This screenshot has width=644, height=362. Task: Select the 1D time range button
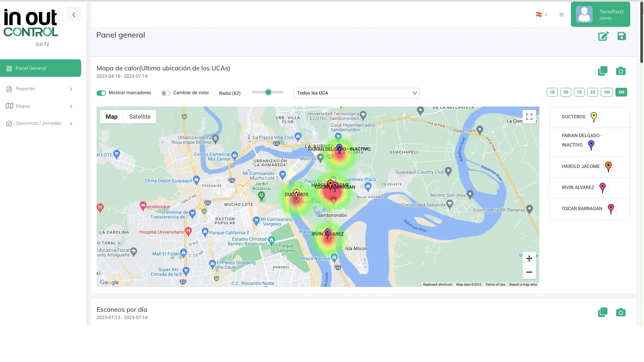552,92
